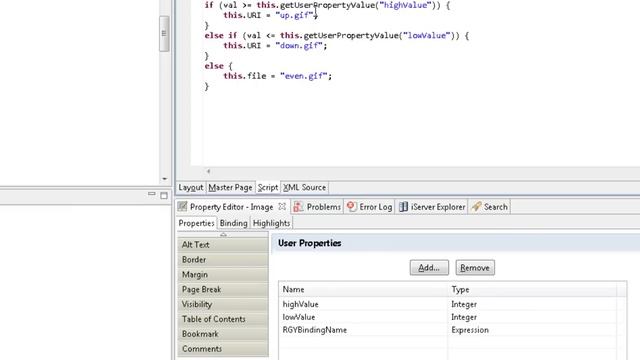Click the Integer type of highValue
This screenshot has height=360, width=640.
(464, 304)
